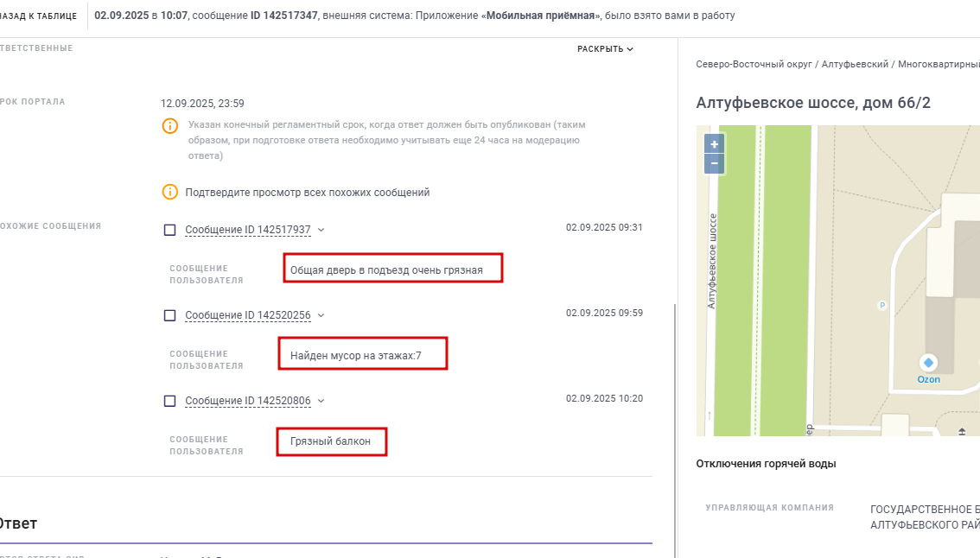Screen dimensions: 980x558
Task: Click the 'Управляющая компания' label
Action: pos(769,508)
